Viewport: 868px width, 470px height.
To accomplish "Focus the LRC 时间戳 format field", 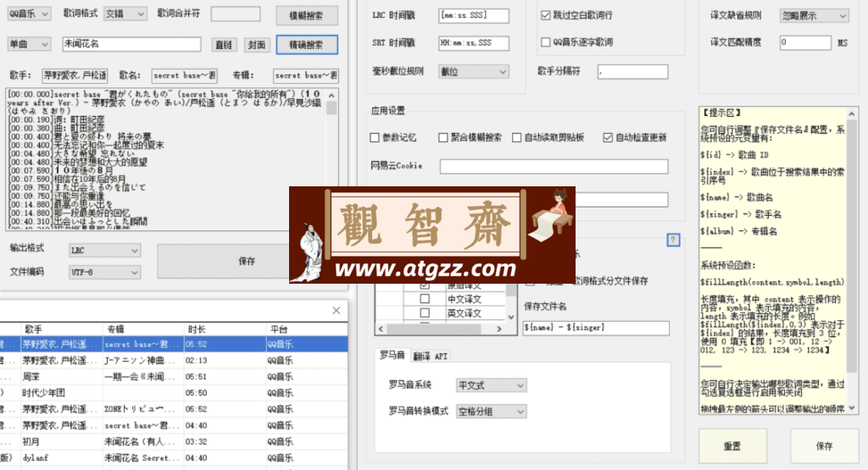I will coord(474,15).
